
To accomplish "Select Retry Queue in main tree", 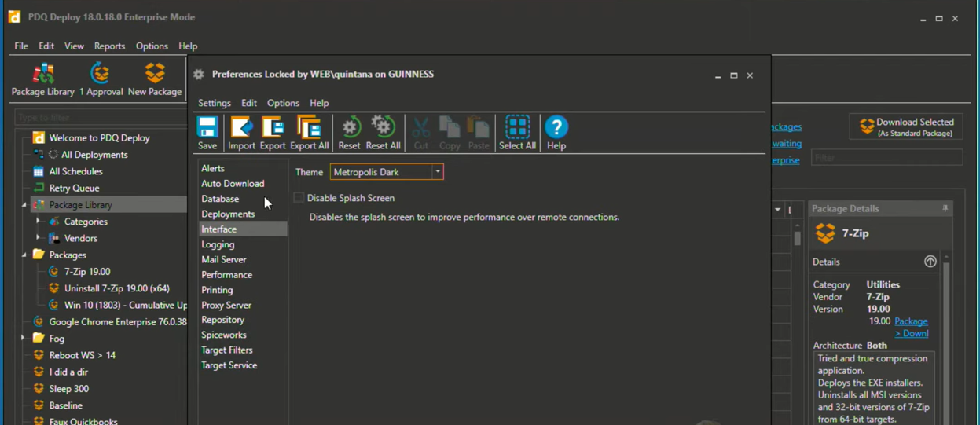I will (x=74, y=189).
